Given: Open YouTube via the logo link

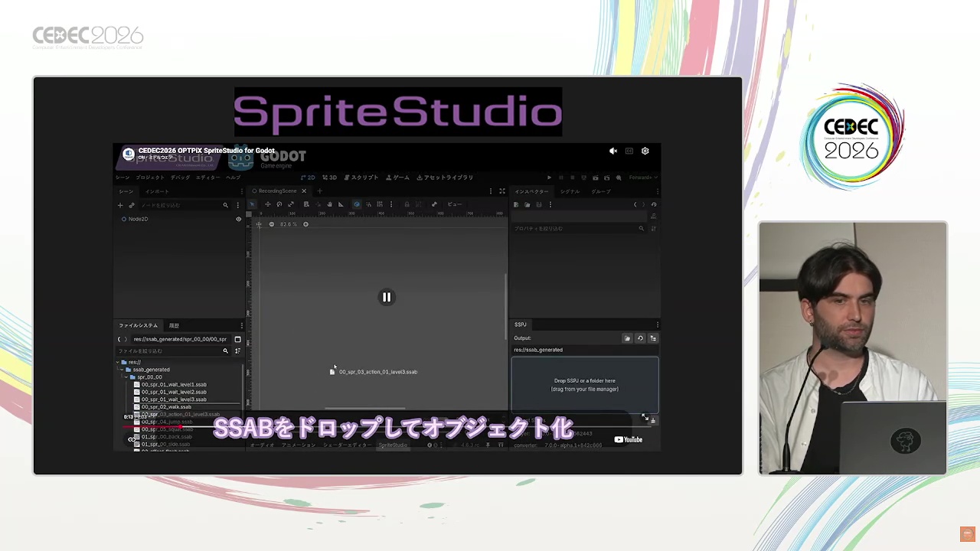Looking at the screenshot, I should [x=628, y=439].
